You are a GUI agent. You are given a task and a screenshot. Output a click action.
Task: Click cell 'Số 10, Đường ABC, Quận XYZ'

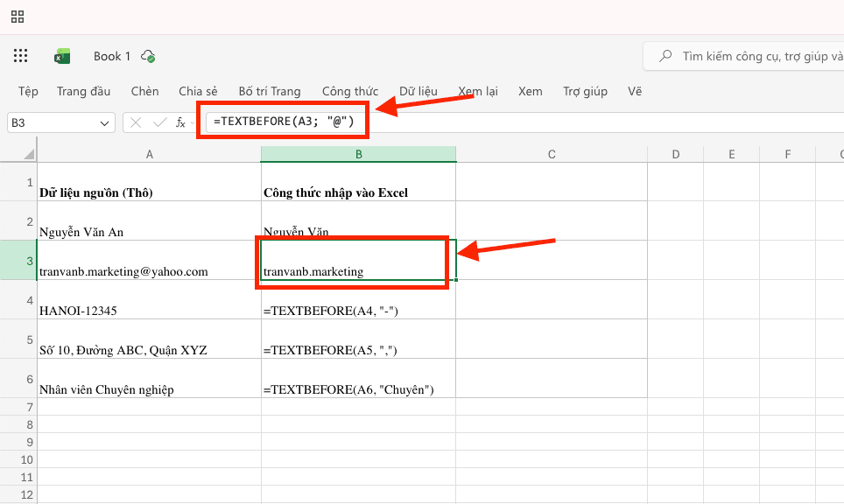(149, 339)
